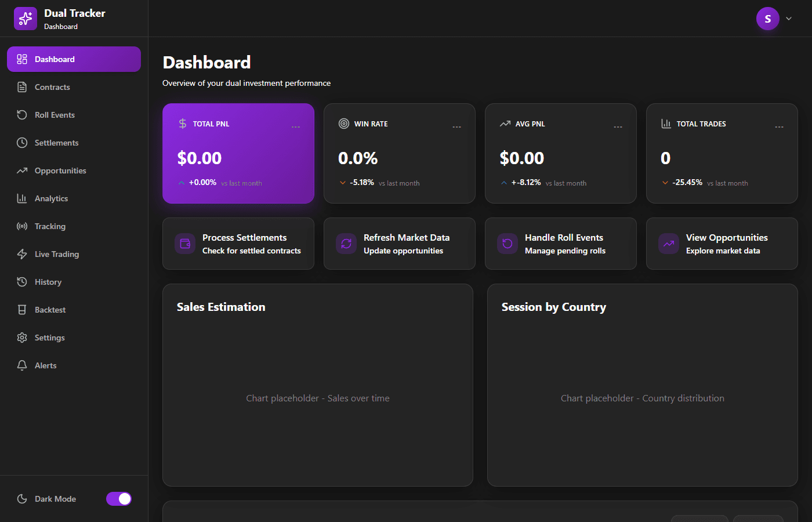This screenshot has width=812, height=522.
Task: Click the Process Settlements button
Action: point(238,244)
